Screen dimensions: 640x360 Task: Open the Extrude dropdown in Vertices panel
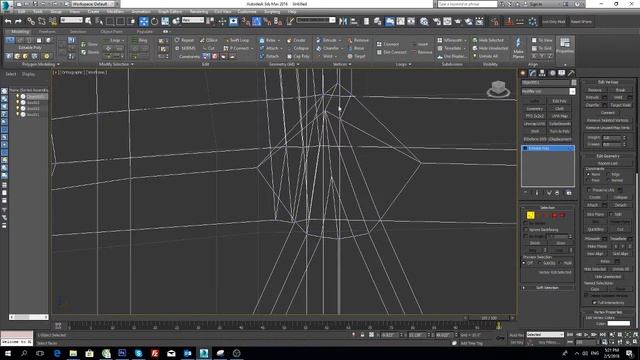(x=339, y=40)
